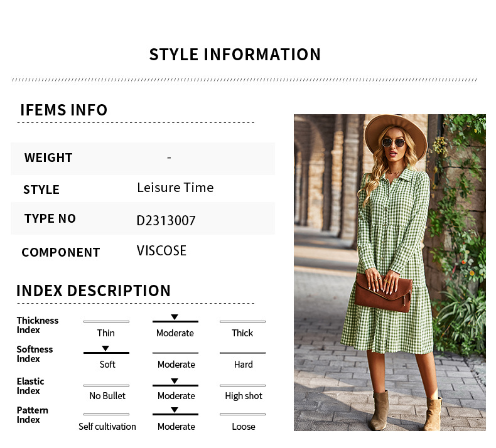Click the IFEMS INFO heading
Image resolution: width=496 pixels, height=448 pixels.
point(64,110)
